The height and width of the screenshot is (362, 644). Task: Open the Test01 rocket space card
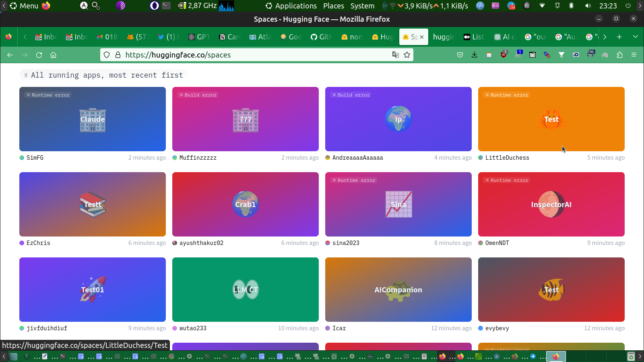pos(93,290)
